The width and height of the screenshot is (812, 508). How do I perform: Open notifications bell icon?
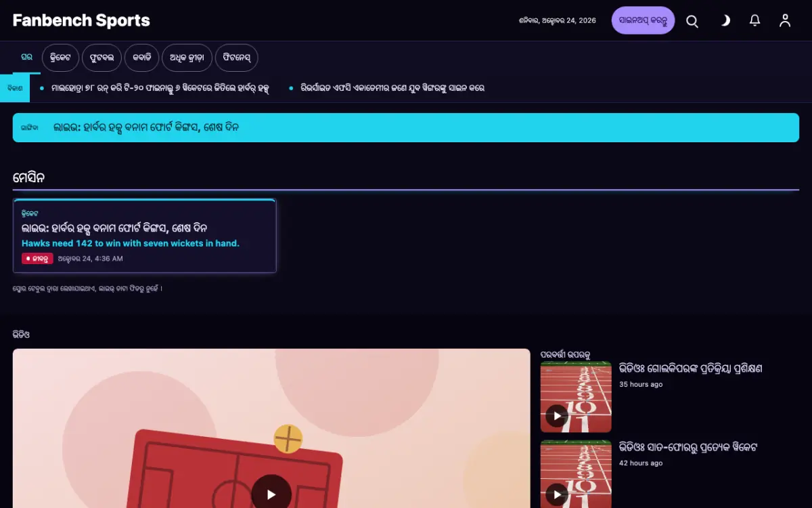pyautogui.click(x=755, y=21)
